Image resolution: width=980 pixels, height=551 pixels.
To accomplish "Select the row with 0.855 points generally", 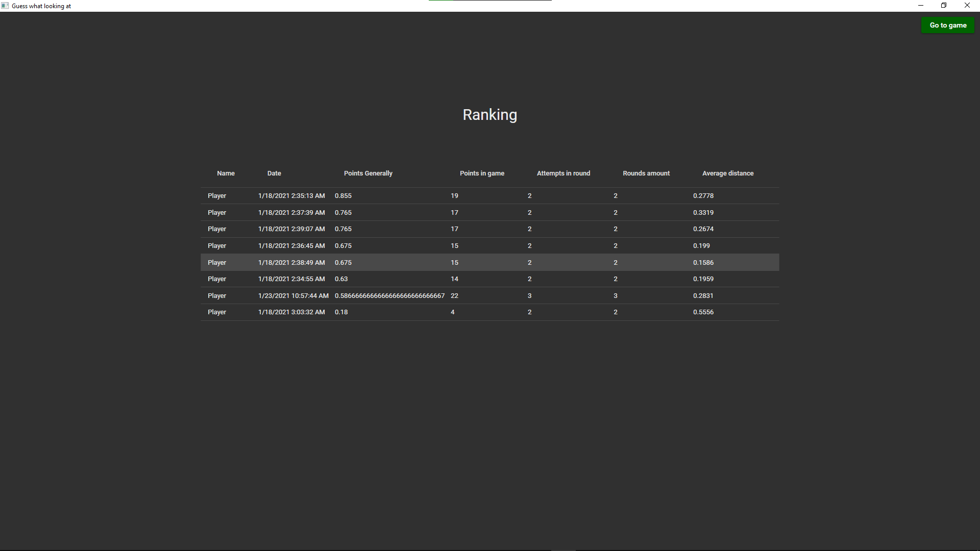I will (x=343, y=196).
